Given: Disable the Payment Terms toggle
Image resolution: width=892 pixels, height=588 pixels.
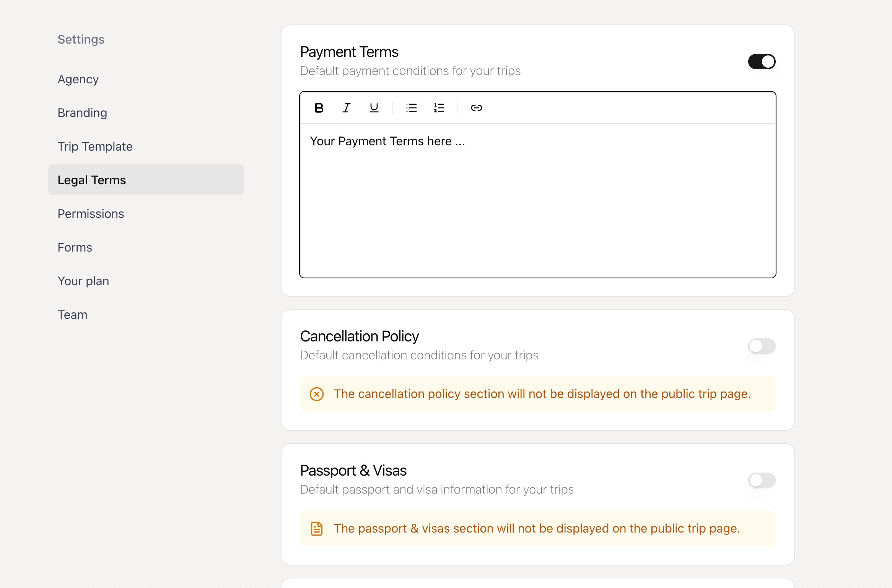Looking at the screenshot, I should [x=762, y=62].
